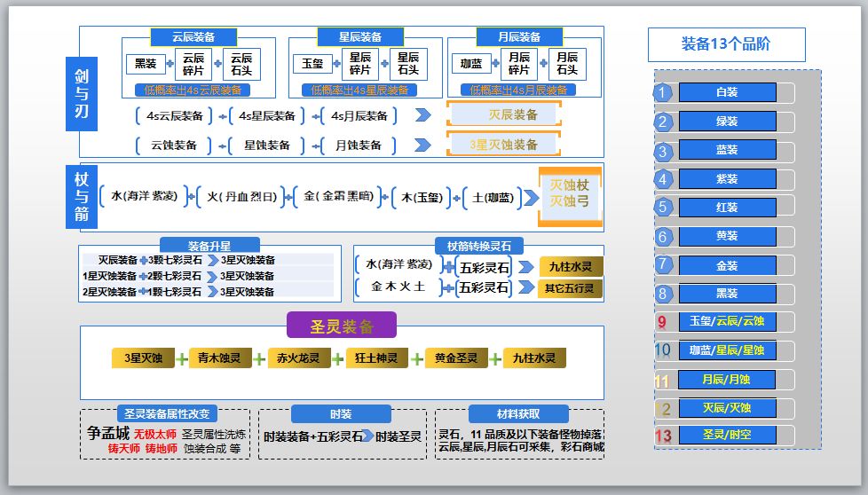Image resolution: width=868 pixels, height=495 pixels.
Task: Click the number 1 hexagon badge
Action: [x=662, y=92]
